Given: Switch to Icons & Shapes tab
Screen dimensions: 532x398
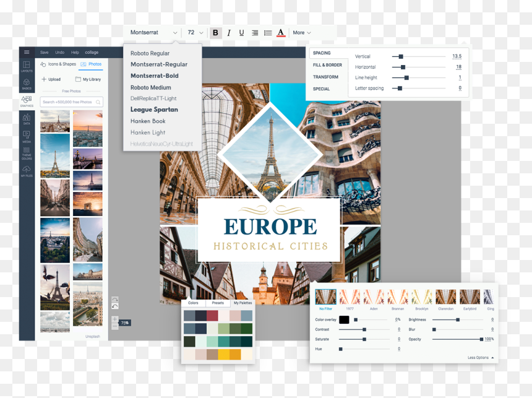Looking at the screenshot, I should click(x=58, y=64).
